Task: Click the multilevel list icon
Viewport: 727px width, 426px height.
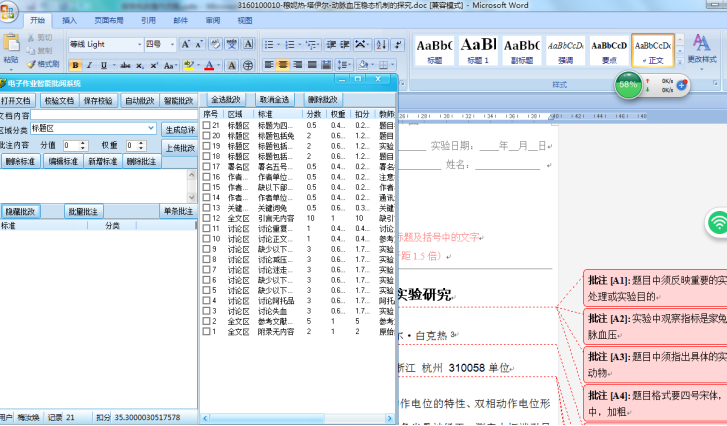Action: point(311,45)
